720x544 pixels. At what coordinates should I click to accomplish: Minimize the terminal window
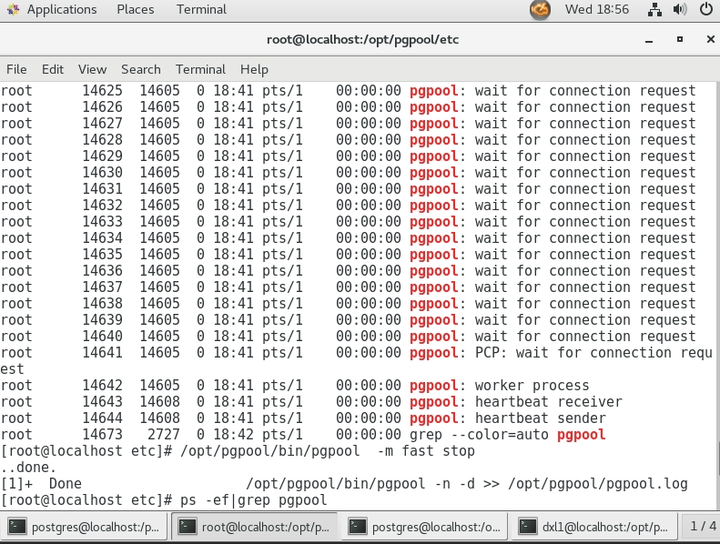649,40
